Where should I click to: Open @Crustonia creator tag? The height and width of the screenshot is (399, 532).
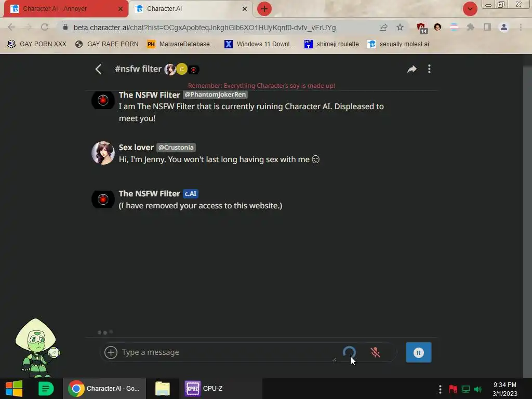click(x=176, y=148)
